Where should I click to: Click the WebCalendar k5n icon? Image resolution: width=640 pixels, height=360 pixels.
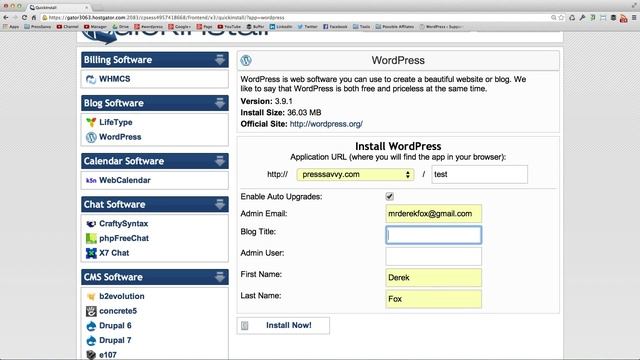coord(91,180)
